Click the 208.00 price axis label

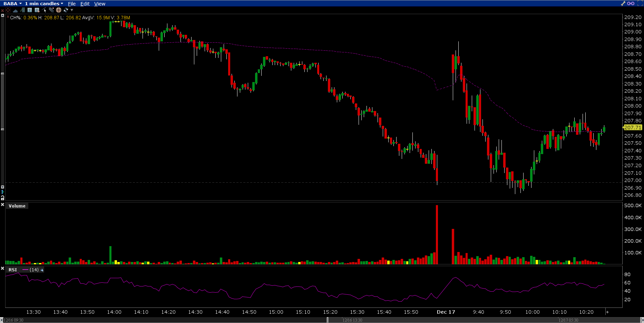633,106
